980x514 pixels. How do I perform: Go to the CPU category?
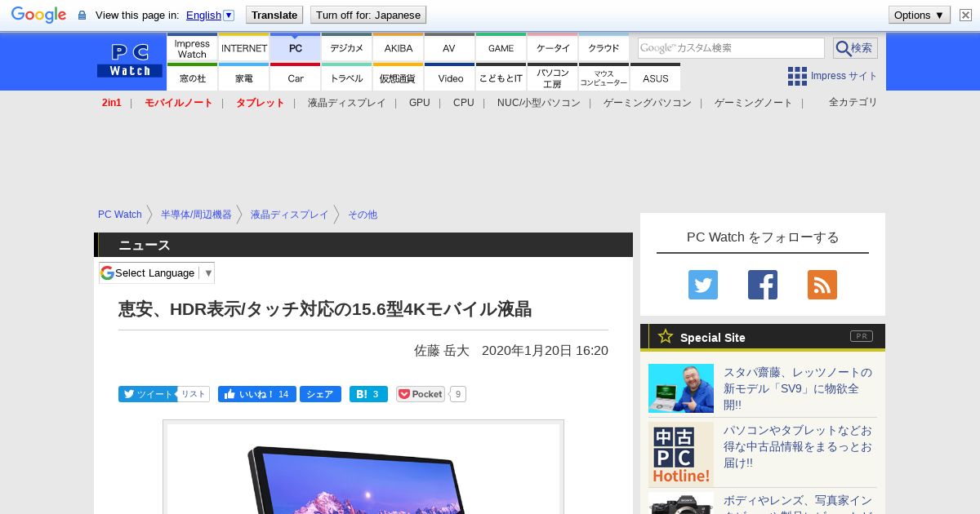coord(463,103)
